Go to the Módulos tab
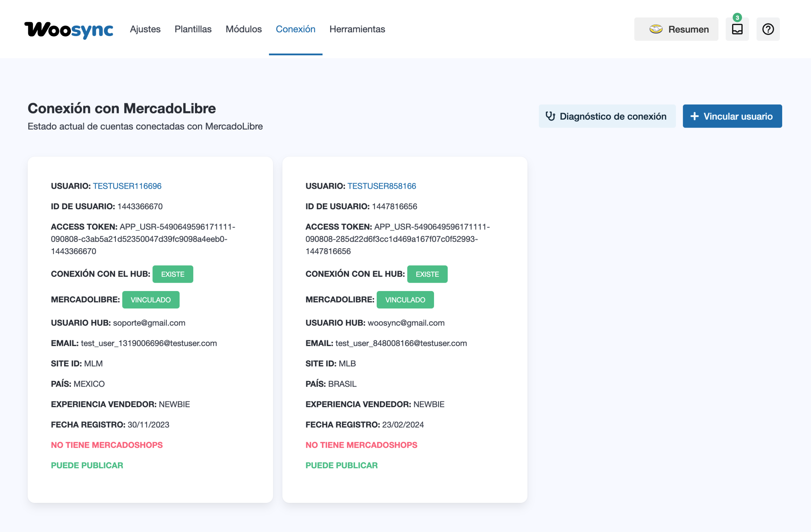This screenshot has height=532, width=811. [244, 29]
